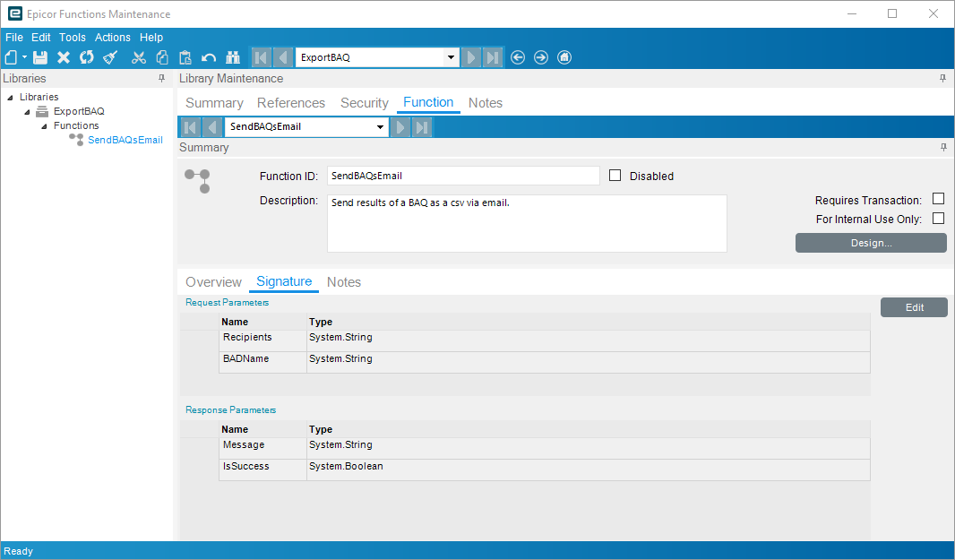Open the SendBAQsEmail function dropdown

[380, 126]
